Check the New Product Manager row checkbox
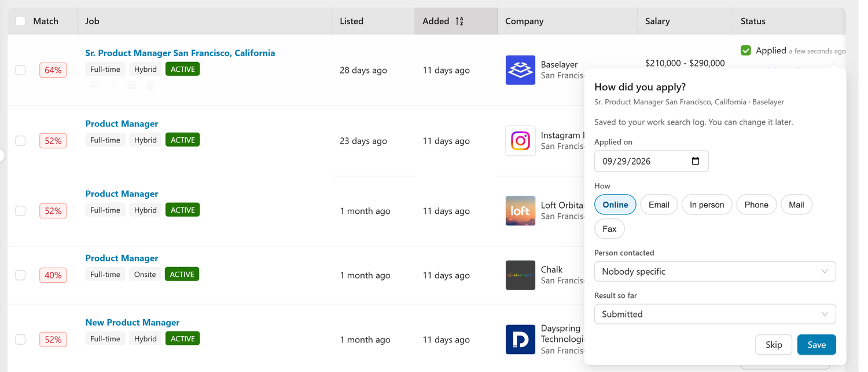This screenshot has height=372, width=868. click(x=20, y=340)
